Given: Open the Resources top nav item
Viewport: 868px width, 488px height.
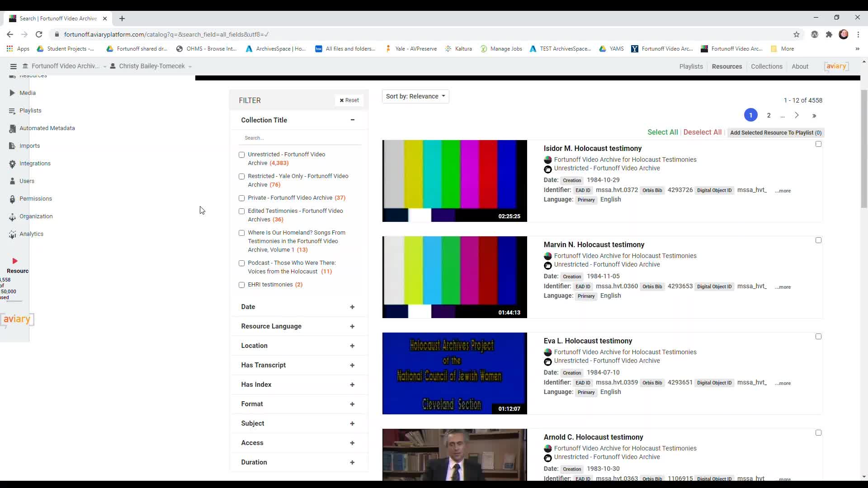Looking at the screenshot, I should point(727,66).
